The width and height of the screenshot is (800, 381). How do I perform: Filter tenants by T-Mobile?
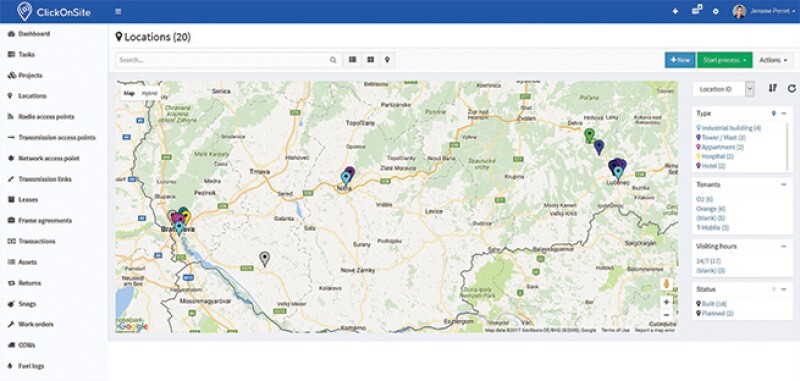point(712,227)
